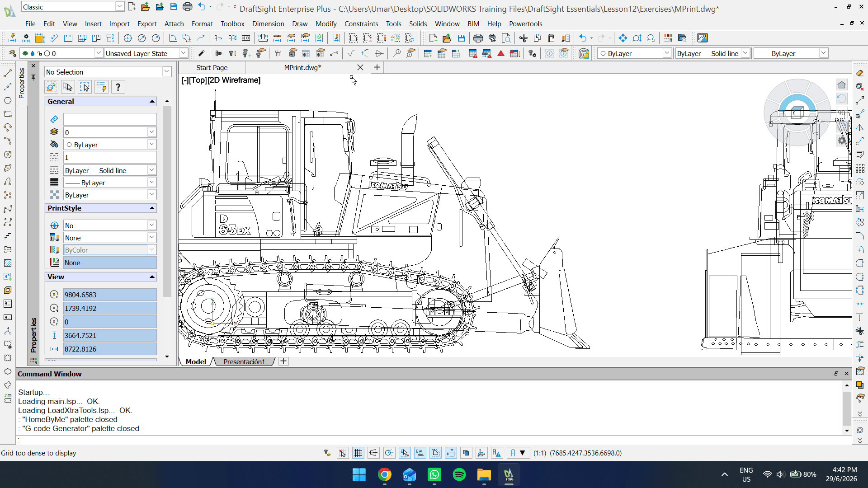The image size is (868, 488).
Task: Toggle Ortho mode in status bar
Action: coord(373,453)
